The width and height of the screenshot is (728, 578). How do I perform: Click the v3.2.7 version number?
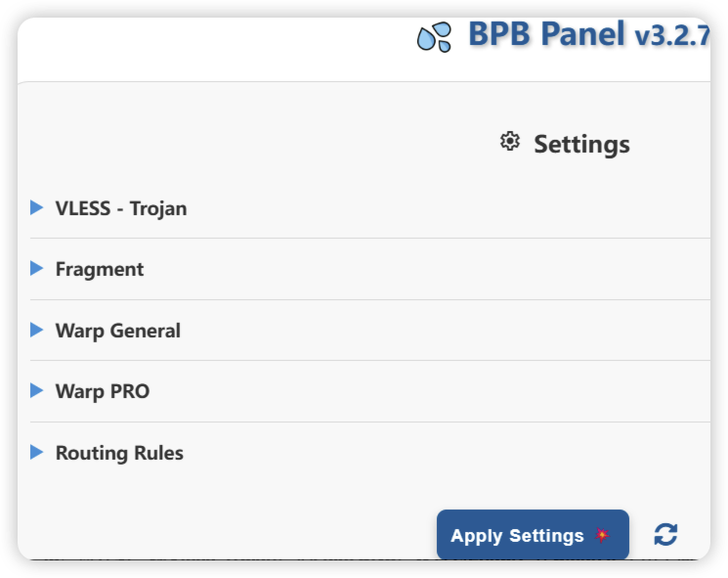[x=672, y=36]
